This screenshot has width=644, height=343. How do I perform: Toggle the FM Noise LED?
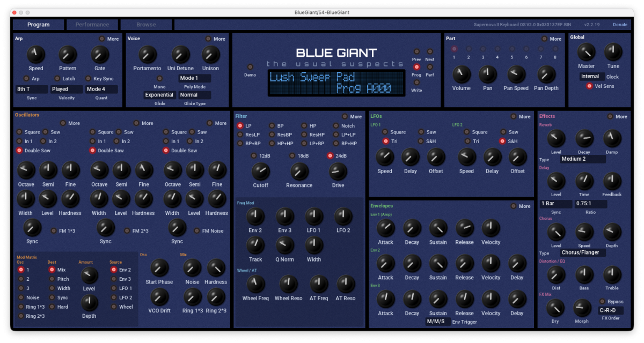pos(197,231)
